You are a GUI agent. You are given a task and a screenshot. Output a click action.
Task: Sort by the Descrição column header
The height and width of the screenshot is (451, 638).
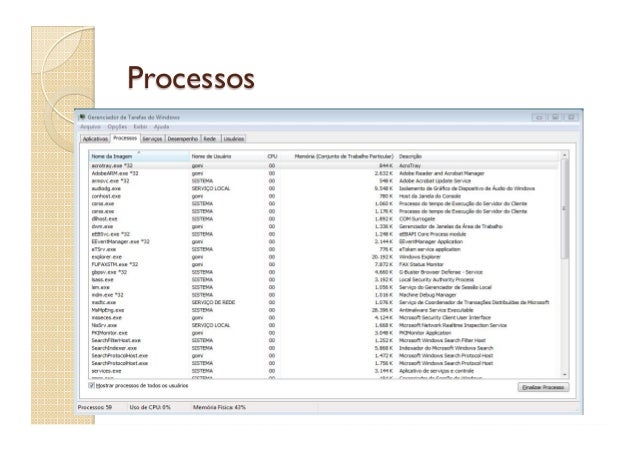tap(478, 156)
